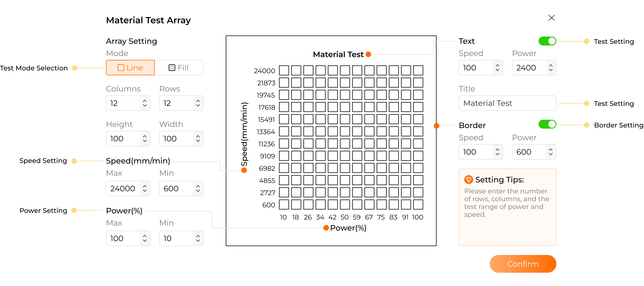
Task: Select the Line mode option
Action: click(x=130, y=68)
